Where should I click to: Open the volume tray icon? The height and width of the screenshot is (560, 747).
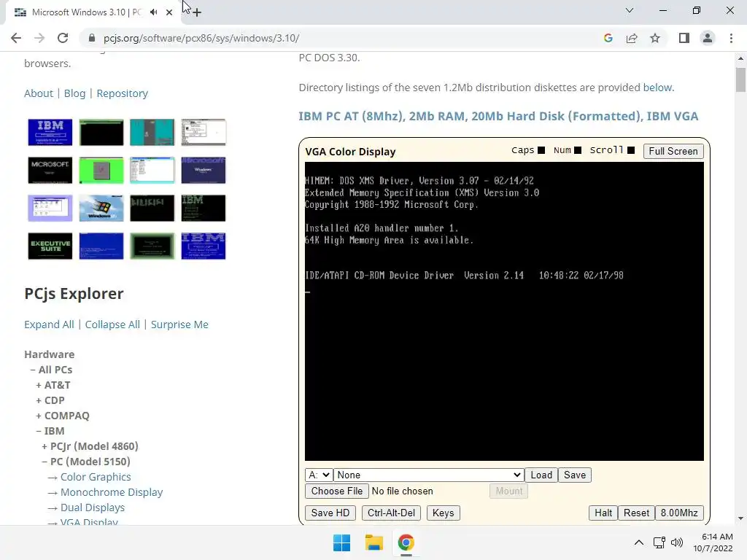tap(676, 542)
